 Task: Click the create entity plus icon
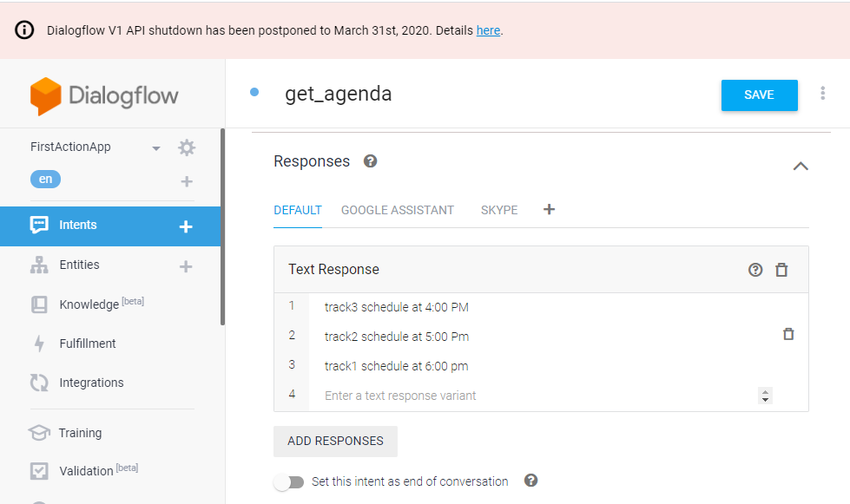pos(185,266)
